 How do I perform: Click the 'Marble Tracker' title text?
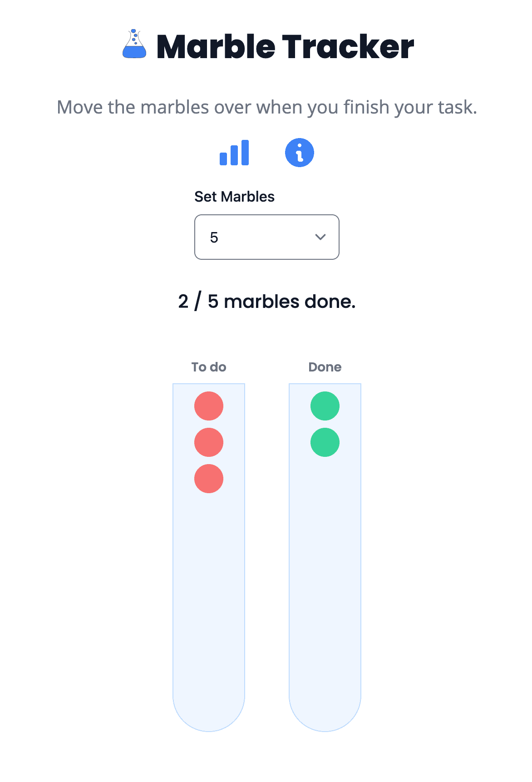click(x=285, y=47)
